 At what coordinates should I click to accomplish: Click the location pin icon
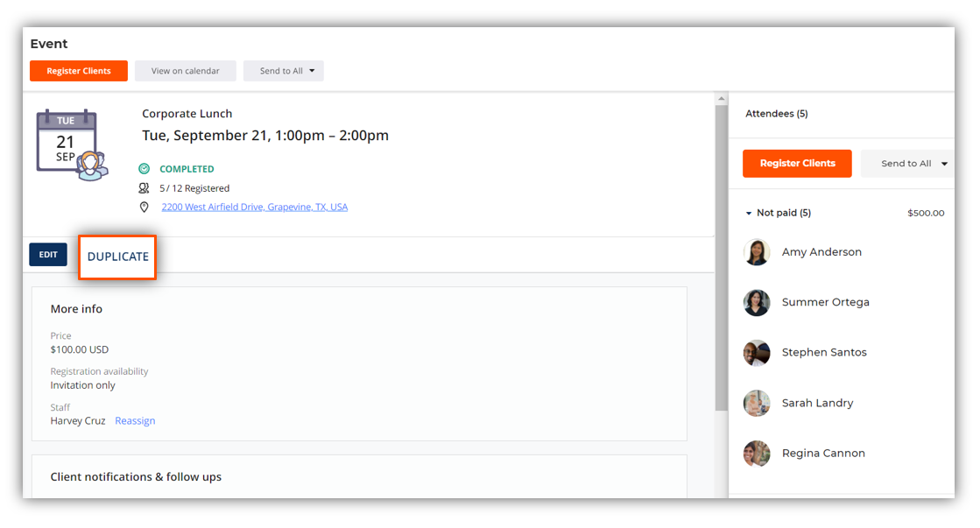145,207
